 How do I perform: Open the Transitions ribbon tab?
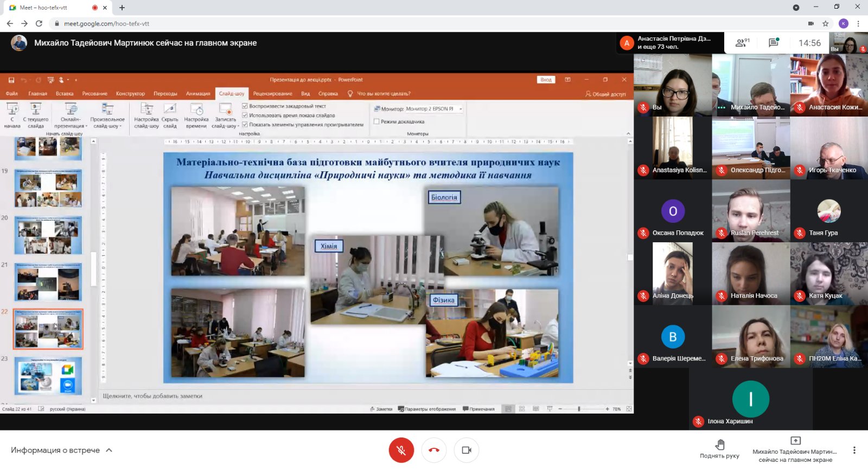pyautogui.click(x=165, y=94)
